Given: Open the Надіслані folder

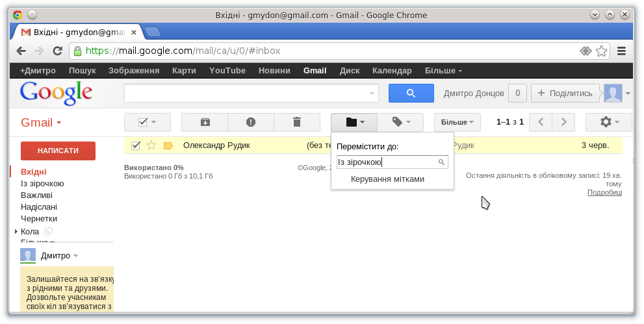Looking at the screenshot, I should [x=39, y=206].
